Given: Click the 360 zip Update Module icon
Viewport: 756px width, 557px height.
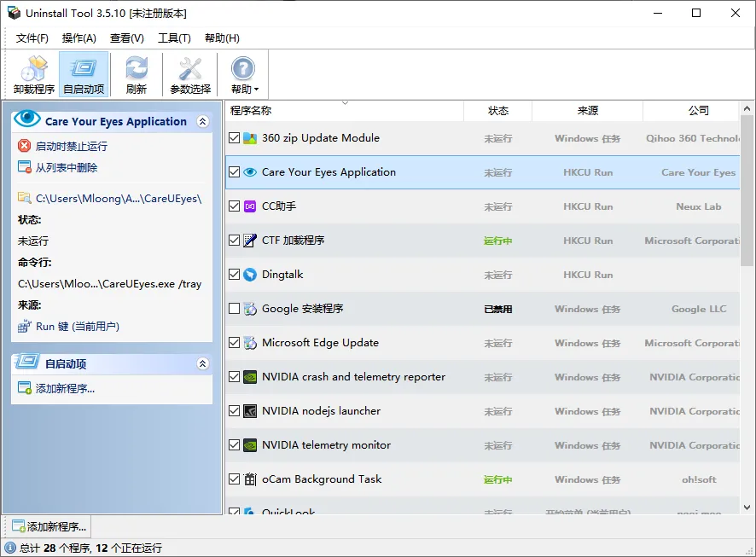Looking at the screenshot, I should click(x=250, y=138).
